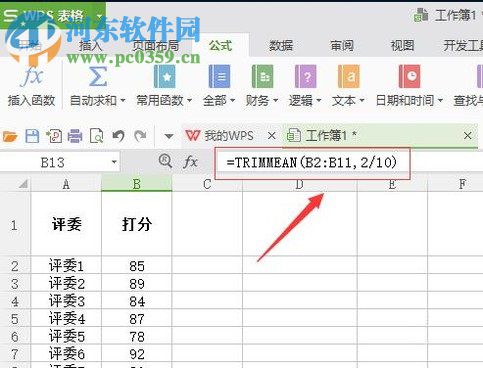Switch to the 页面布局 ribbon tab
Viewport: 483px width, 368px height.
coord(156,46)
